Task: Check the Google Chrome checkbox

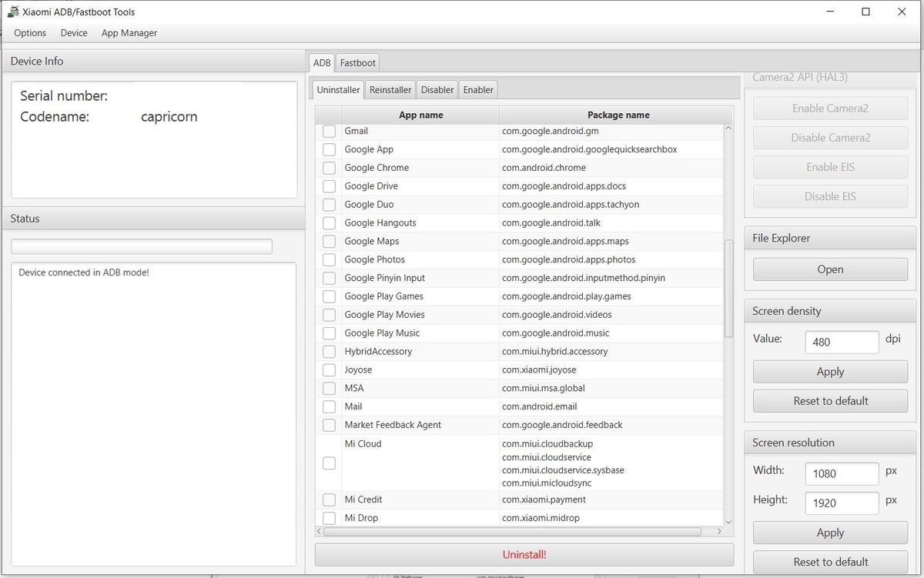Action: pyautogui.click(x=329, y=168)
